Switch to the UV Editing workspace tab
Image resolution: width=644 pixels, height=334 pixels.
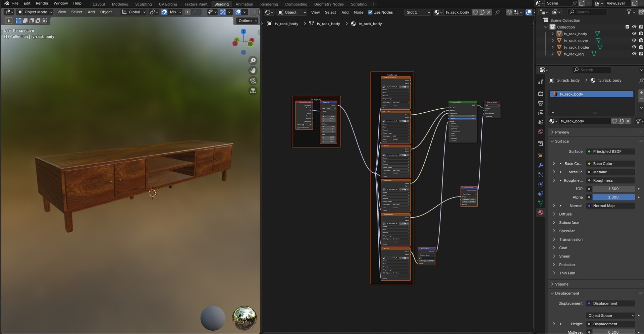[x=168, y=4]
